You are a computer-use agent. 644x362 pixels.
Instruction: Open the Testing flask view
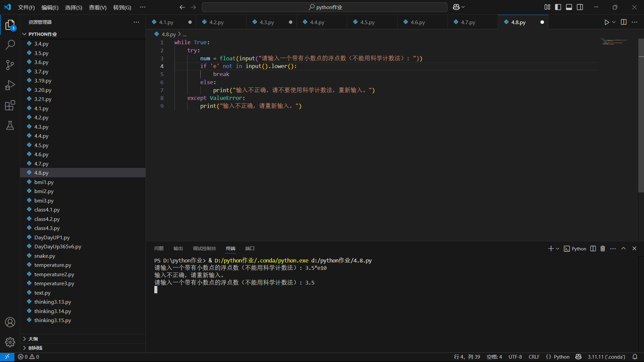pyautogui.click(x=10, y=125)
